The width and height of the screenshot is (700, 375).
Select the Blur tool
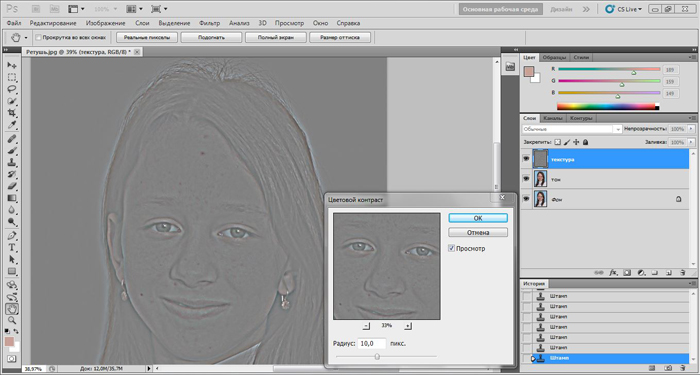click(x=12, y=210)
